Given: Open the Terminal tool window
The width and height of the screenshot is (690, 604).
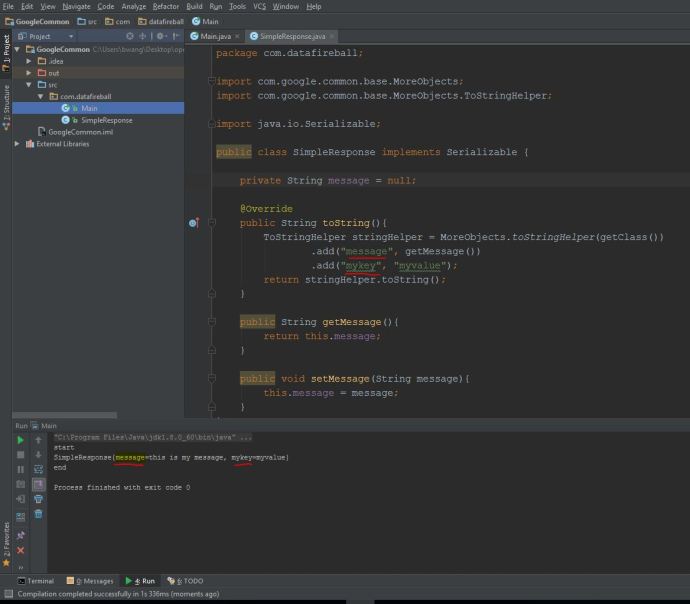Looking at the screenshot, I should coord(35,580).
